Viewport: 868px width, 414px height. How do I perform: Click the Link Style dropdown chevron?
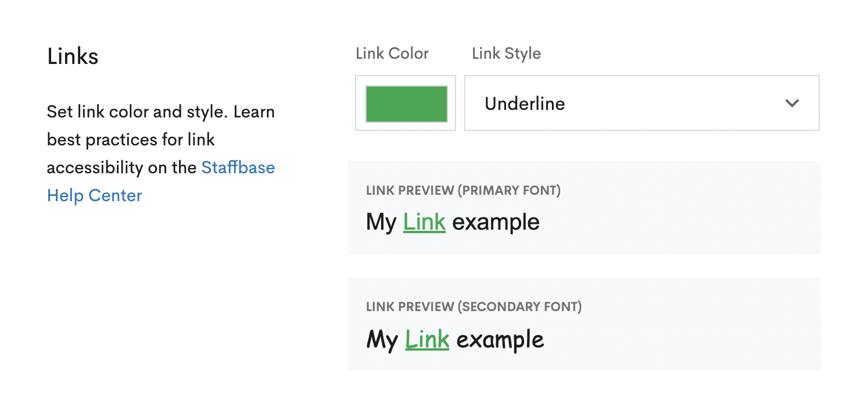pos(792,103)
